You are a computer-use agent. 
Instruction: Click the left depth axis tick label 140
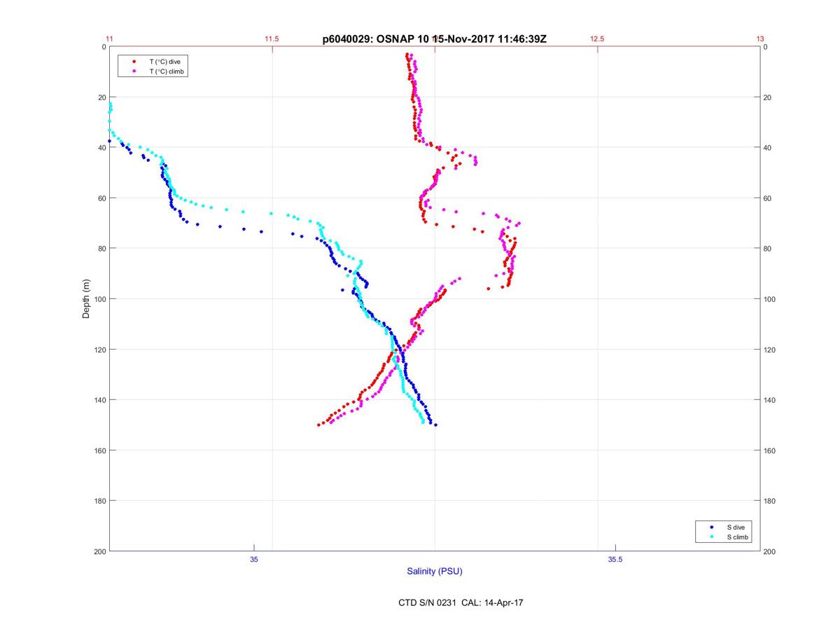(99, 400)
